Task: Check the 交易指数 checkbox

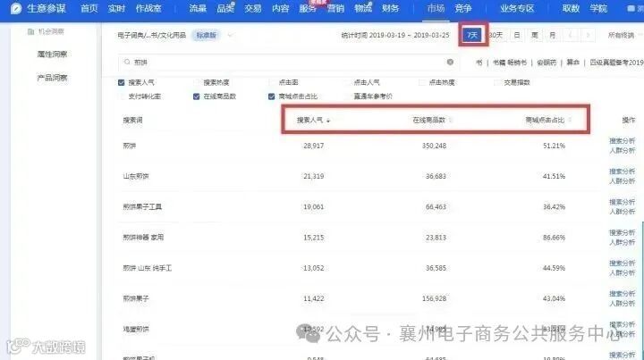Action: point(497,82)
